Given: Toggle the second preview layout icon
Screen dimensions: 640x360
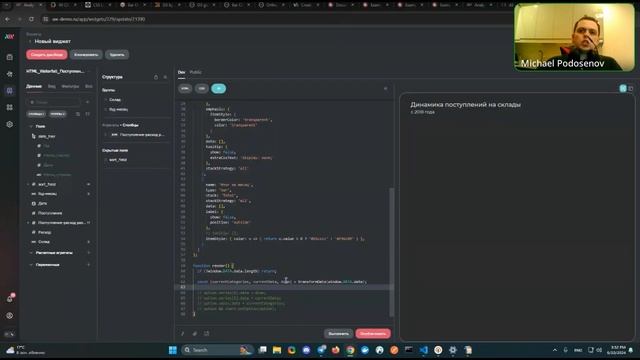Looking at the screenshot, I should pyautogui.click(x=631, y=88).
